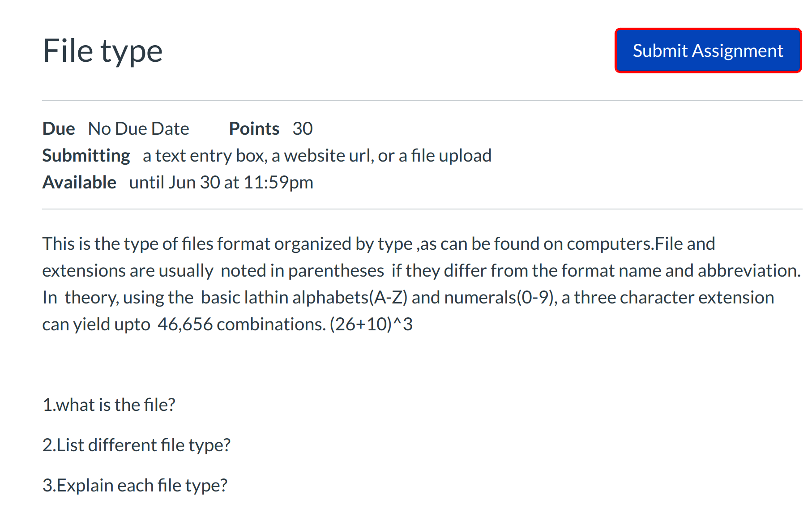This screenshot has height=521, width=812.
Task: Click the points value 30
Action: (302, 129)
